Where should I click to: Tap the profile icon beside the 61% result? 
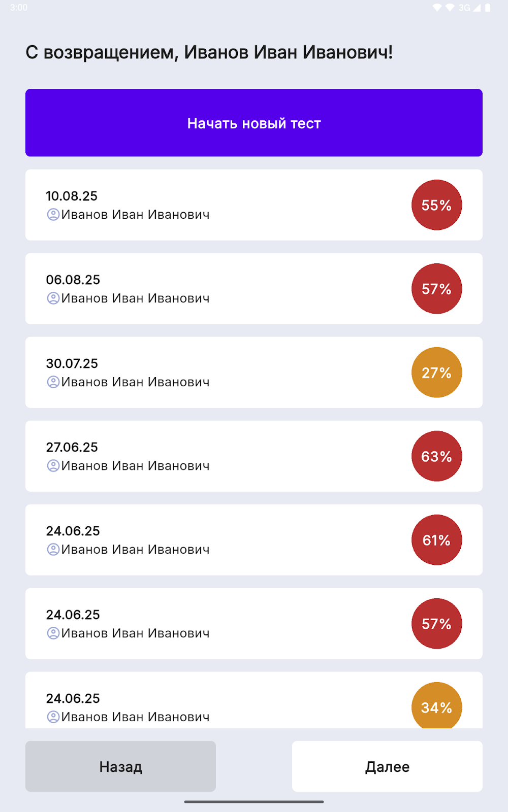click(53, 550)
